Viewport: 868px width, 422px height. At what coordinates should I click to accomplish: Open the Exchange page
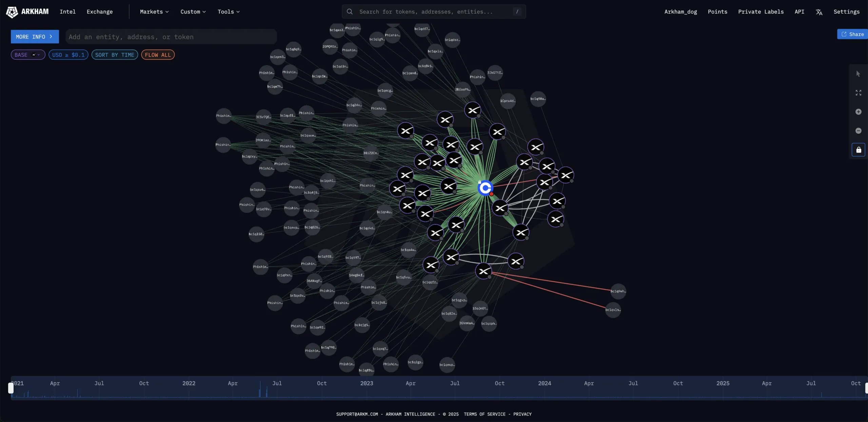point(100,12)
